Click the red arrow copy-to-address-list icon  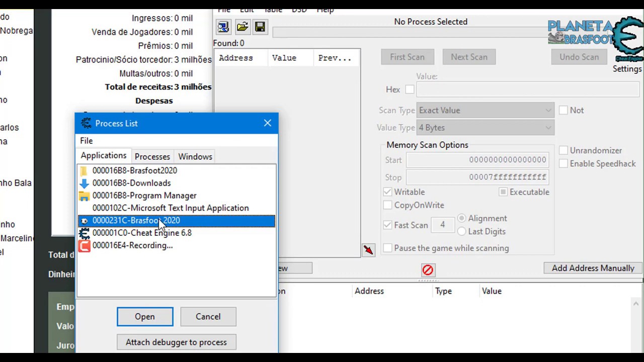(x=368, y=250)
